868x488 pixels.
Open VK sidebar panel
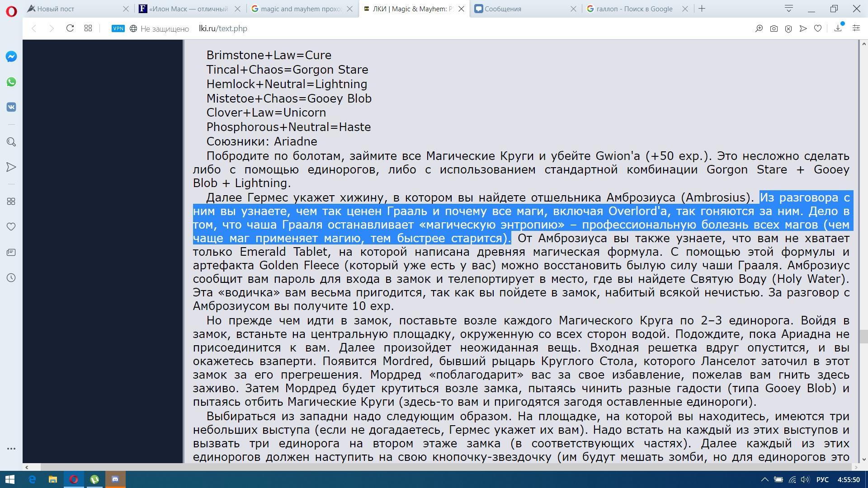11,107
